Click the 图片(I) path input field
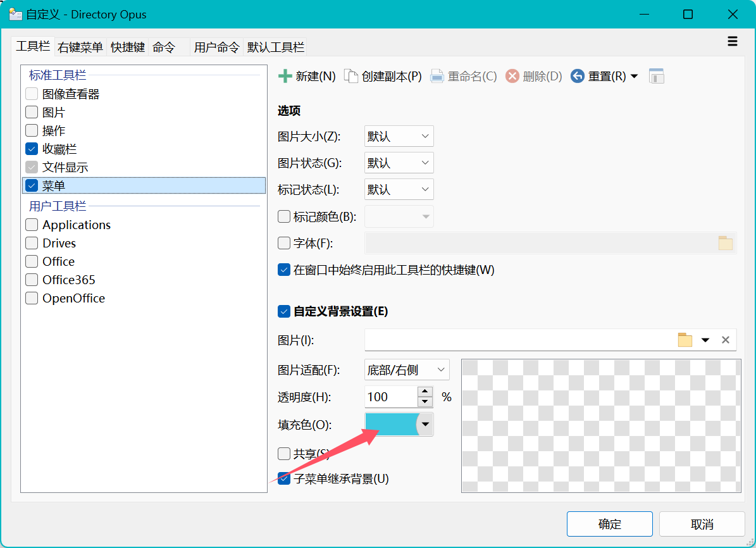This screenshot has height=548, width=756. (x=520, y=340)
